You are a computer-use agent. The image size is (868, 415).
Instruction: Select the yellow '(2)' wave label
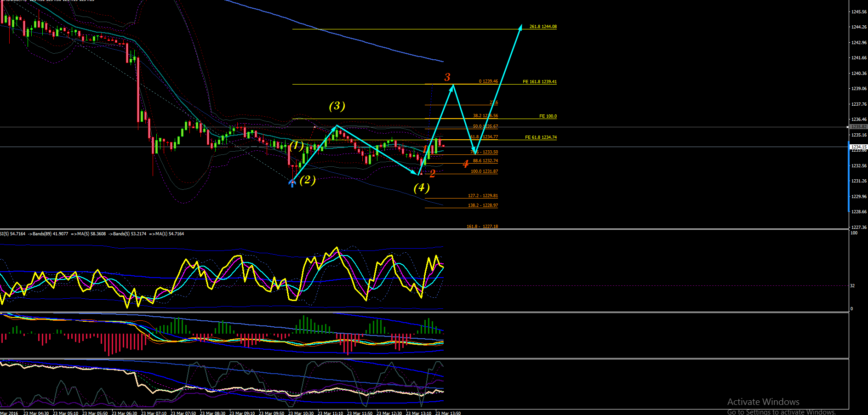tap(308, 180)
